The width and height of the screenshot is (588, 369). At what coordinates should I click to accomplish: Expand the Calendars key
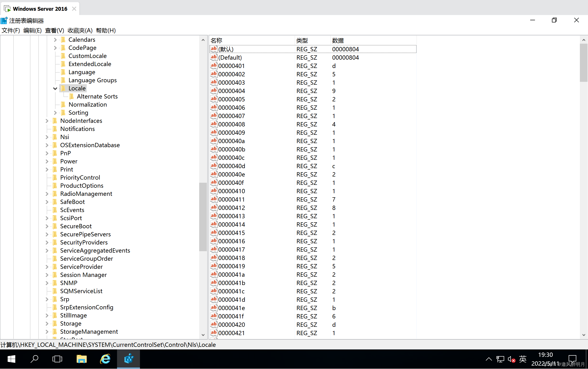point(55,40)
